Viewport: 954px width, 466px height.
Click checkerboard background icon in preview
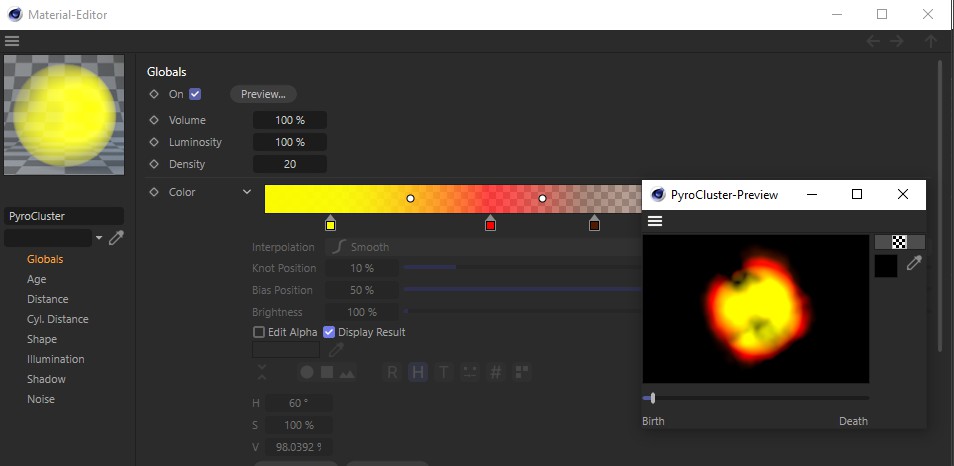click(x=899, y=242)
